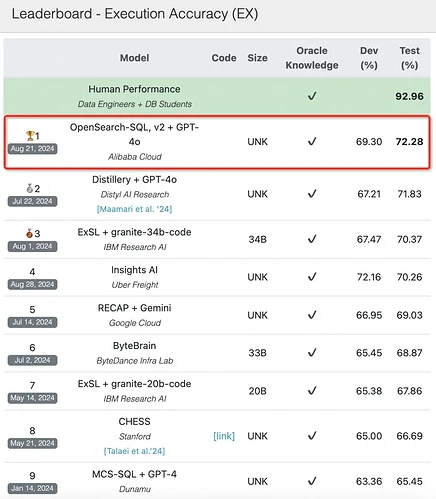Image resolution: width=436 pixels, height=499 pixels.
Task: Click the Stanford affiliation text
Action: tap(135, 436)
